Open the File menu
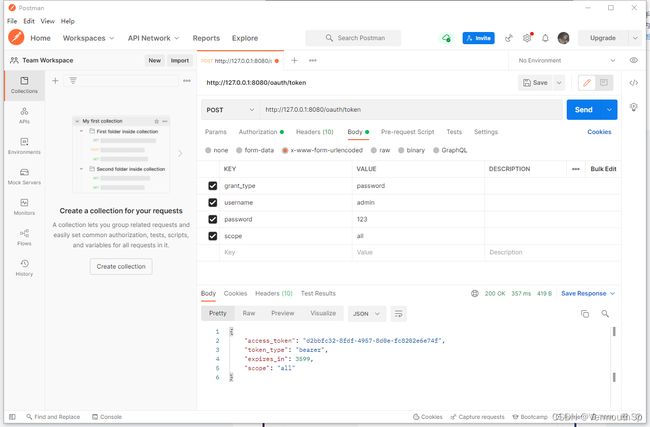 click(12, 21)
